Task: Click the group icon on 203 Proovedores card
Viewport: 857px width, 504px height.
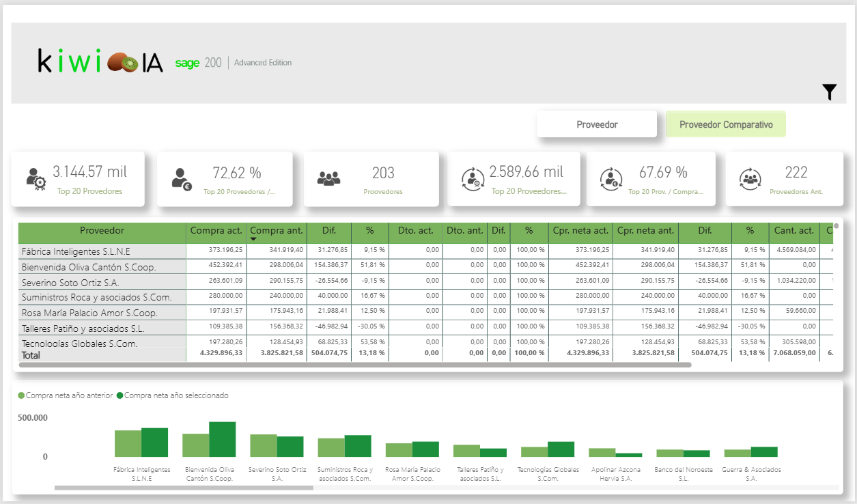Action: [328, 178]
